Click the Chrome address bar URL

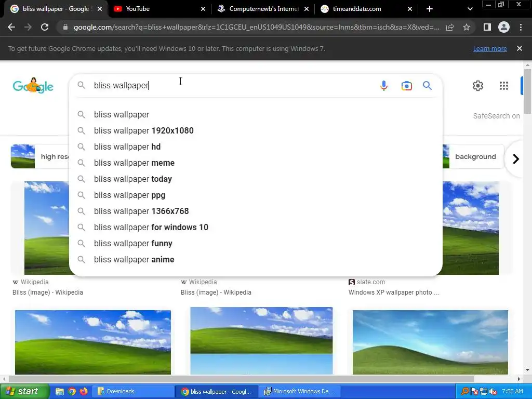[256, 27]
